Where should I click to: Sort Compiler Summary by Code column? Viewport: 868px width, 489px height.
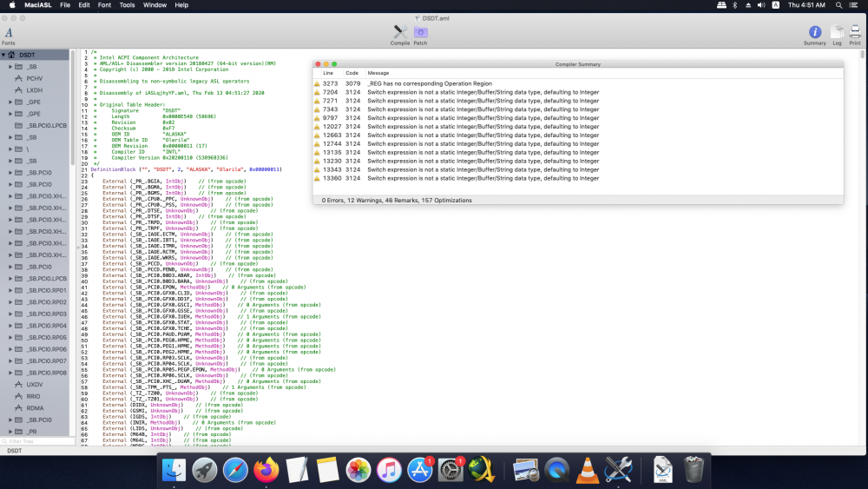[x=352, y=73]
